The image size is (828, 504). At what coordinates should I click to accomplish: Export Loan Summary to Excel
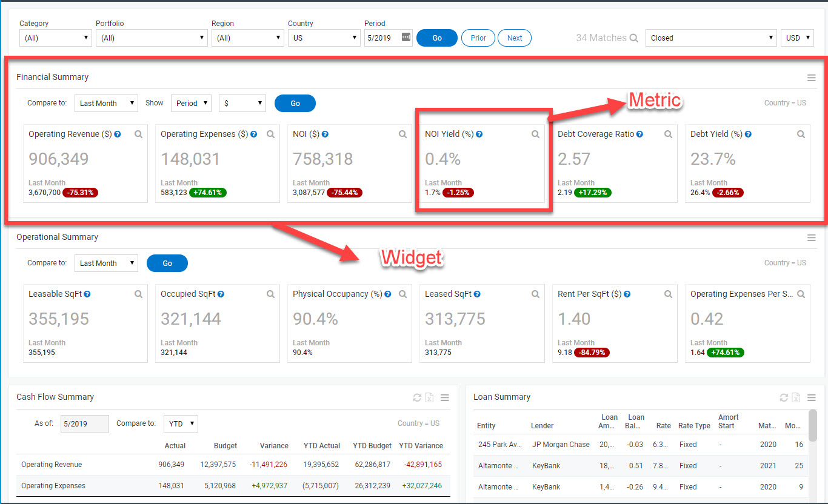[x=796, y=397]
